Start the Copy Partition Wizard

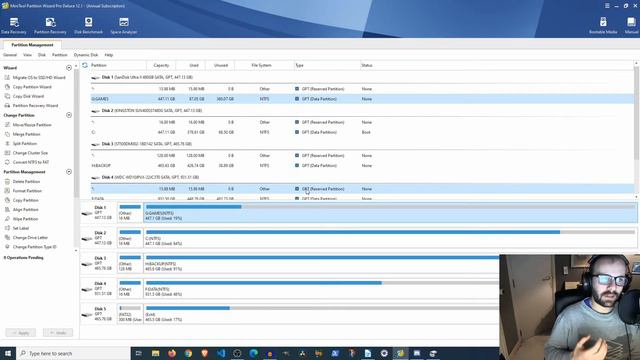[x=28, y=87]
